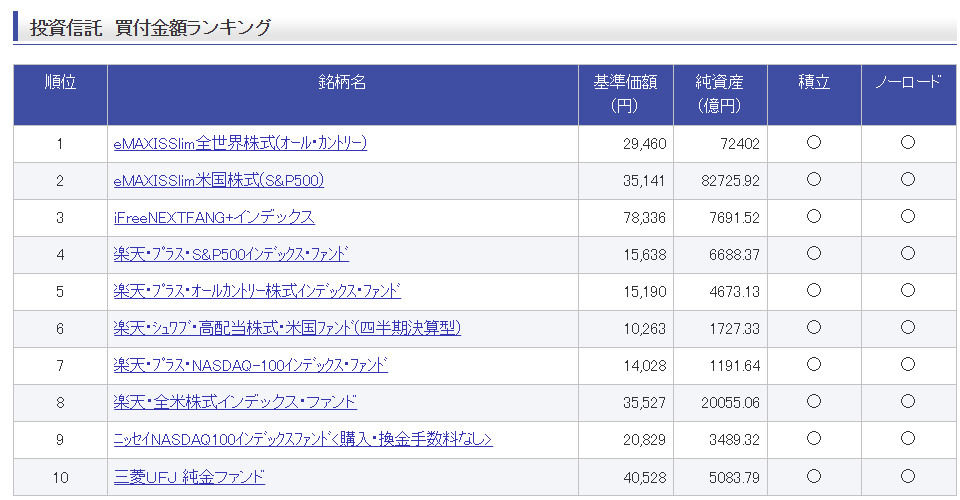Select 楽天・シュワブ・高配当株式・米国ファンド(四半期決算型) link
This screenshot has width=960, height=500.
[287, 328]
